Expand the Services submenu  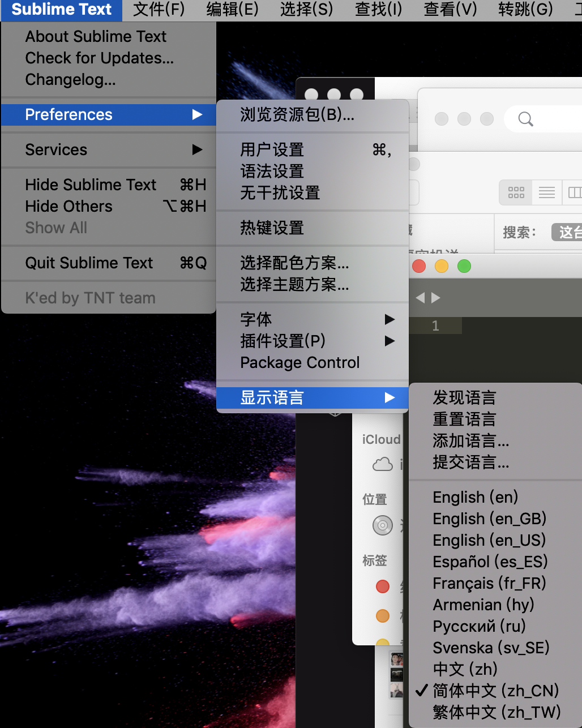tap(109, 149)
